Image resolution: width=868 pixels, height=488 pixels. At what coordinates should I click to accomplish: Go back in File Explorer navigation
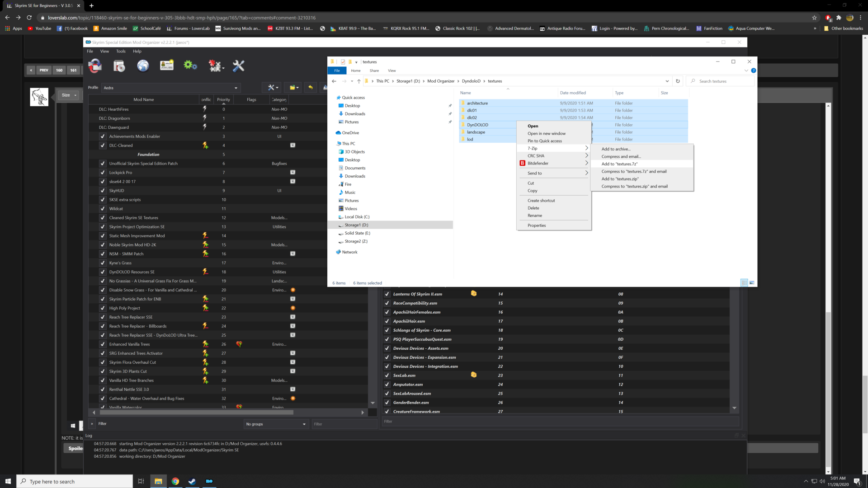click(334, 81)
